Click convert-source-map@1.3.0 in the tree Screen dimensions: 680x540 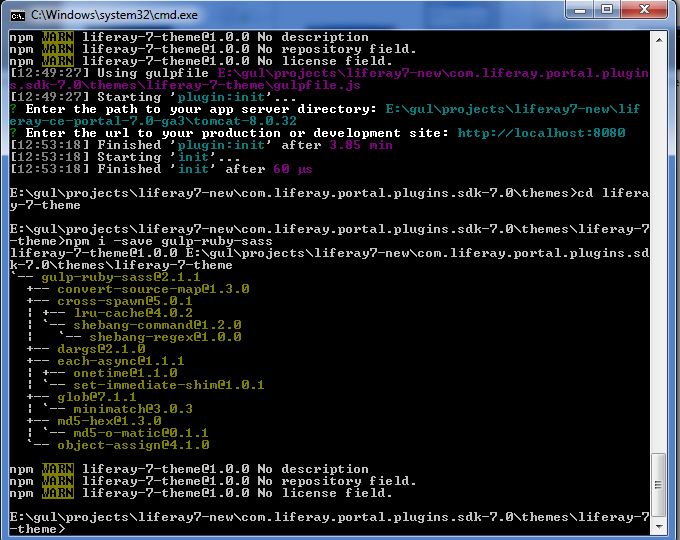[x=153, y=289]
